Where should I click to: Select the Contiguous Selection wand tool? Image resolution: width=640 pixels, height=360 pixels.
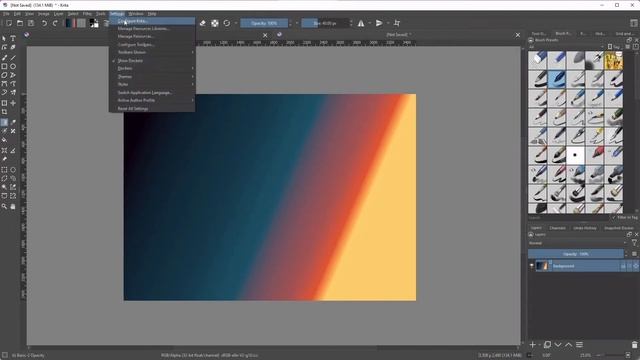point(4,187)
